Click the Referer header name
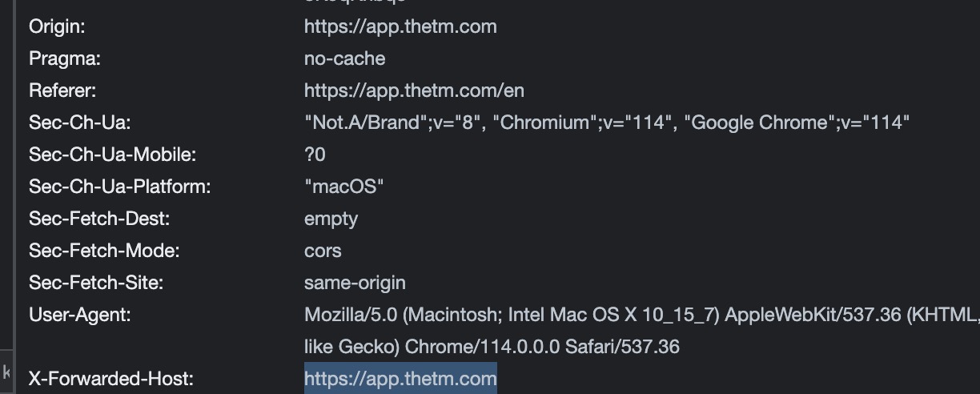980x394 pixels. pos(62,90)
